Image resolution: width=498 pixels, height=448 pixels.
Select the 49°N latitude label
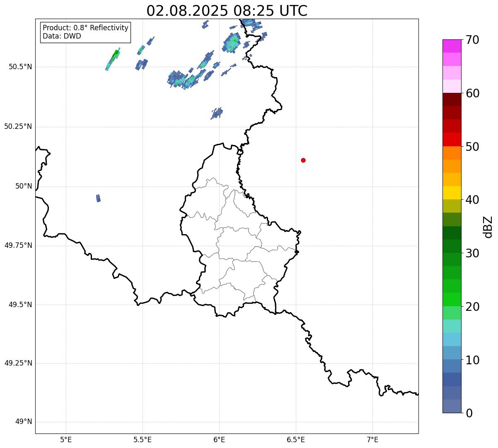[24, 422]
